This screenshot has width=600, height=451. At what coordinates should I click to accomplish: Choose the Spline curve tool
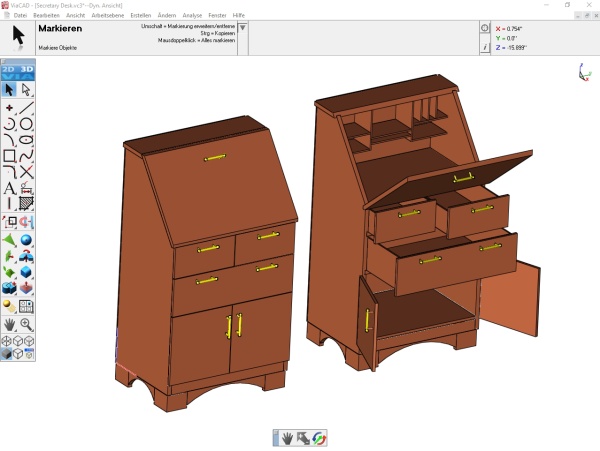[26, 156]
